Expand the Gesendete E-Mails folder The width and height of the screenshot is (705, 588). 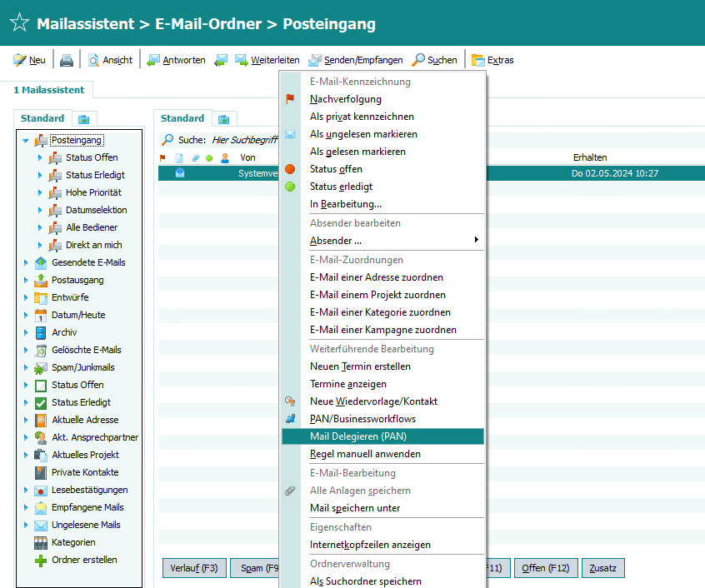click(x=26, y=262)
